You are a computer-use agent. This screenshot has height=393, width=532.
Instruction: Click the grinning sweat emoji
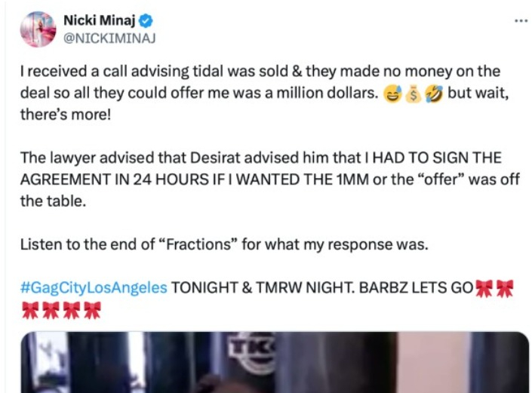393,94
